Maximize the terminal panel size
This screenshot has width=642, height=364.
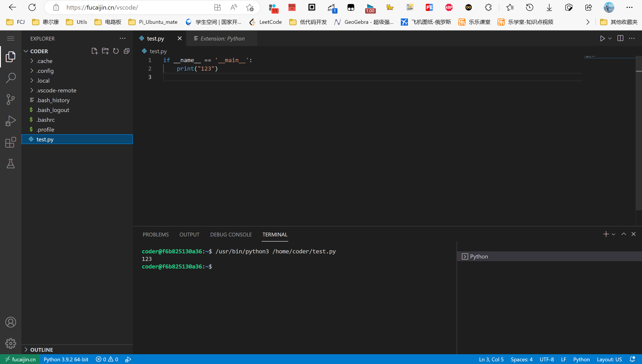point(623,234)
